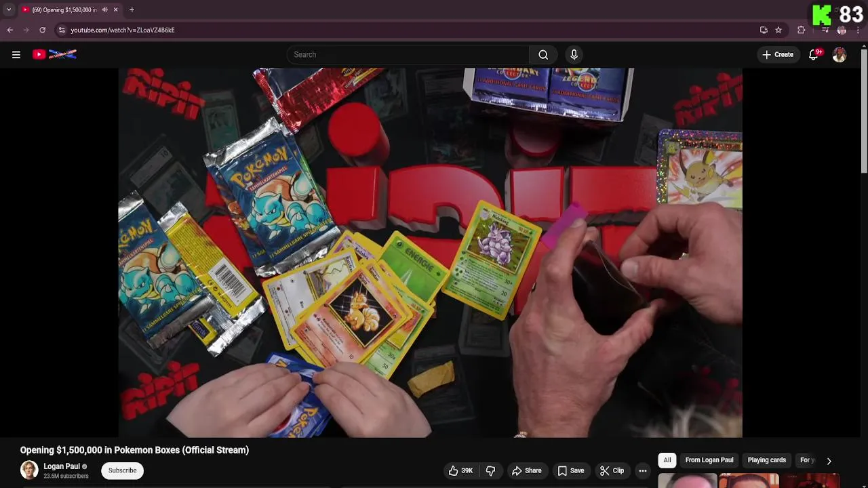Screen dimensions: 868x488
Task: Click the video title text
Action: point(134,450)
